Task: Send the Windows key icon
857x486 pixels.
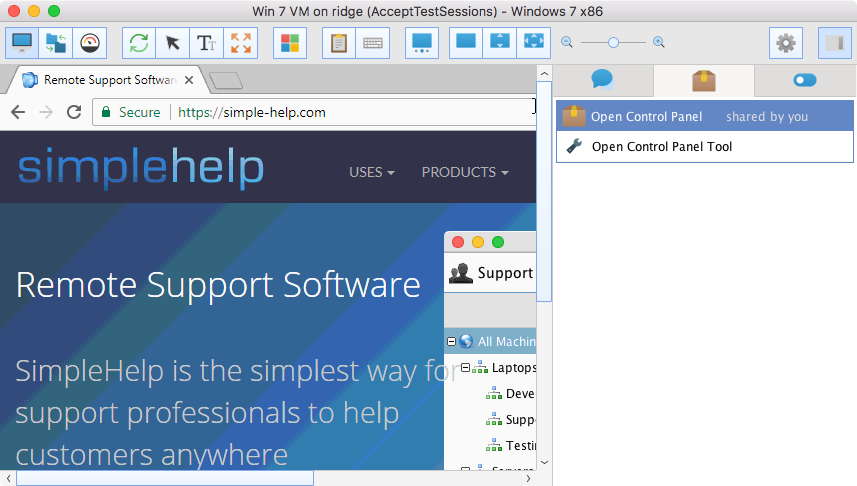Action: coord(290,43)
